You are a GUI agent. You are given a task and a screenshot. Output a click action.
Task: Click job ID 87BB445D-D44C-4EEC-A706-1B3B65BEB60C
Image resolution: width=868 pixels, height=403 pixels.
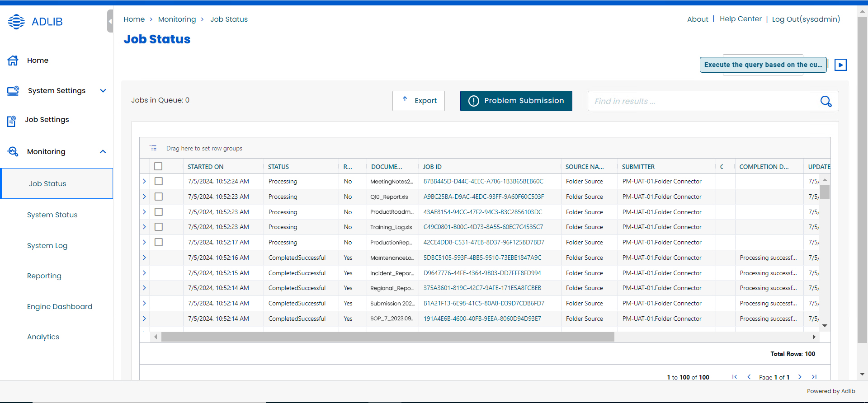pyautogui.click(x=483, y=181)
